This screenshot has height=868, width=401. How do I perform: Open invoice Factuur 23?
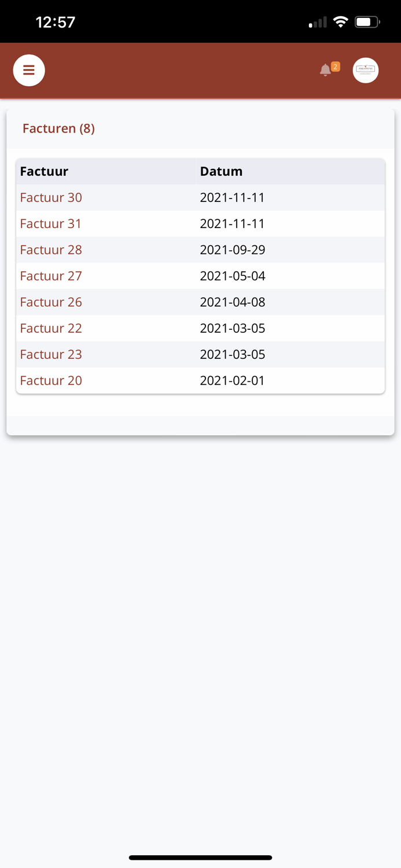click(51, 354)
